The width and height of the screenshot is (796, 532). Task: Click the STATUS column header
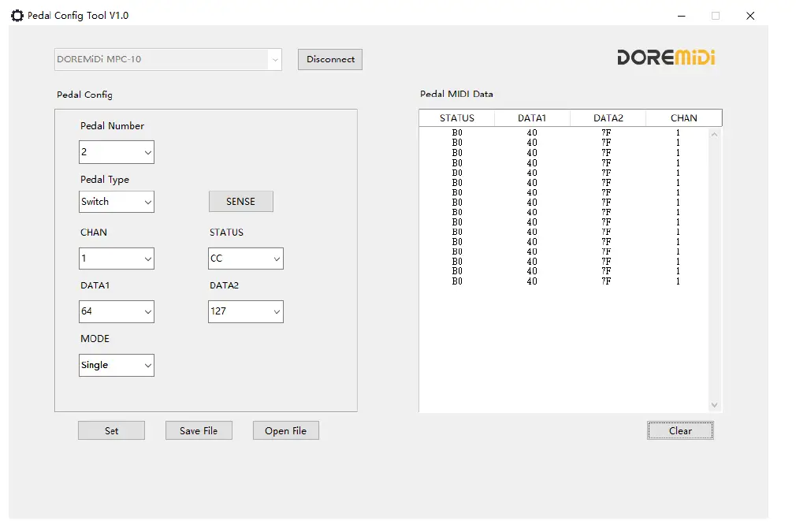(457, 117)
